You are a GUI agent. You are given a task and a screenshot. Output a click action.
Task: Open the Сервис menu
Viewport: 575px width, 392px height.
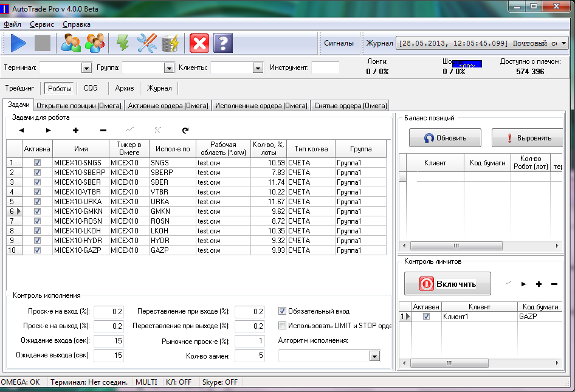pyautogui.click(x=42, y=24)
